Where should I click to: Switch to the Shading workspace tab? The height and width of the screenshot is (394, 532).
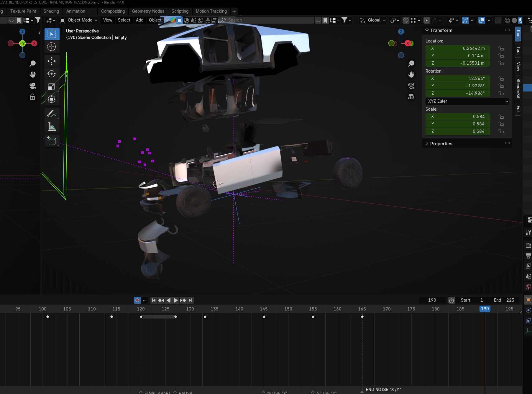(51, 11)
